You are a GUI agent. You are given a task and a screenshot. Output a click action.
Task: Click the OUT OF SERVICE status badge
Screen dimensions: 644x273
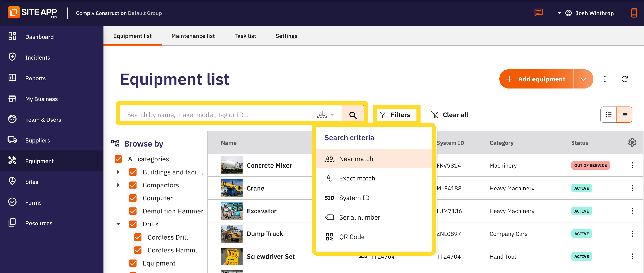pos(590,165)
